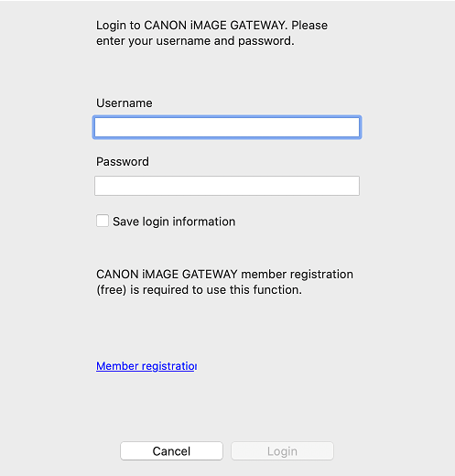Select the Password label above the field
Screen dimensions: 455x476
[123, 162]
